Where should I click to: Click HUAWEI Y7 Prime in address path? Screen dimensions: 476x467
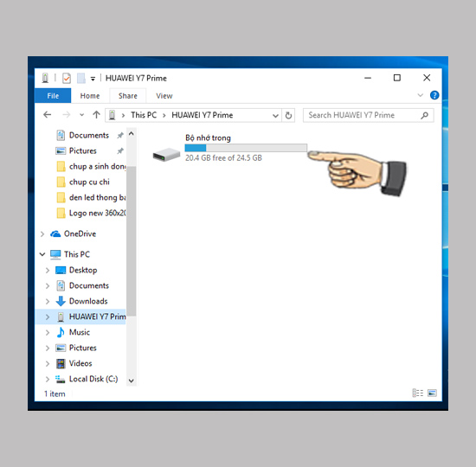click(x=203, y=115)
